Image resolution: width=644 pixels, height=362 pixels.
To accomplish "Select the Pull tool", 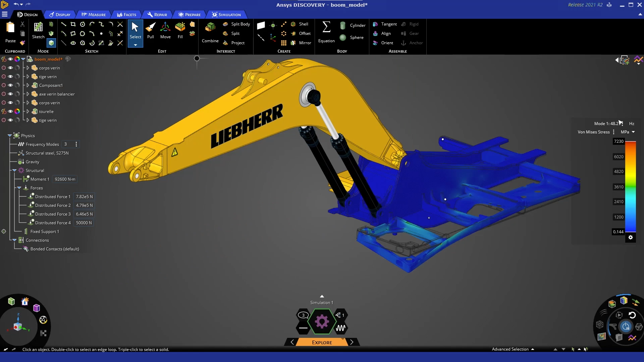I will tap(151, 31).
